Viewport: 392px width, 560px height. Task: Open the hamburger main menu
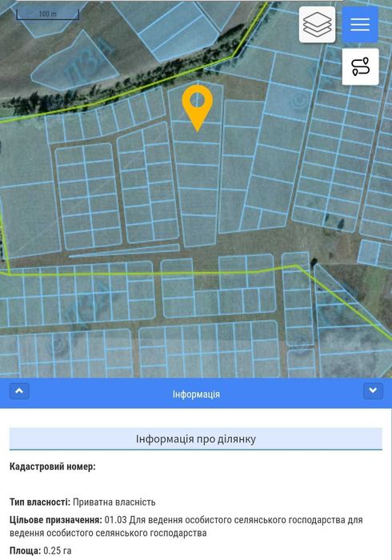pos(360,25)
